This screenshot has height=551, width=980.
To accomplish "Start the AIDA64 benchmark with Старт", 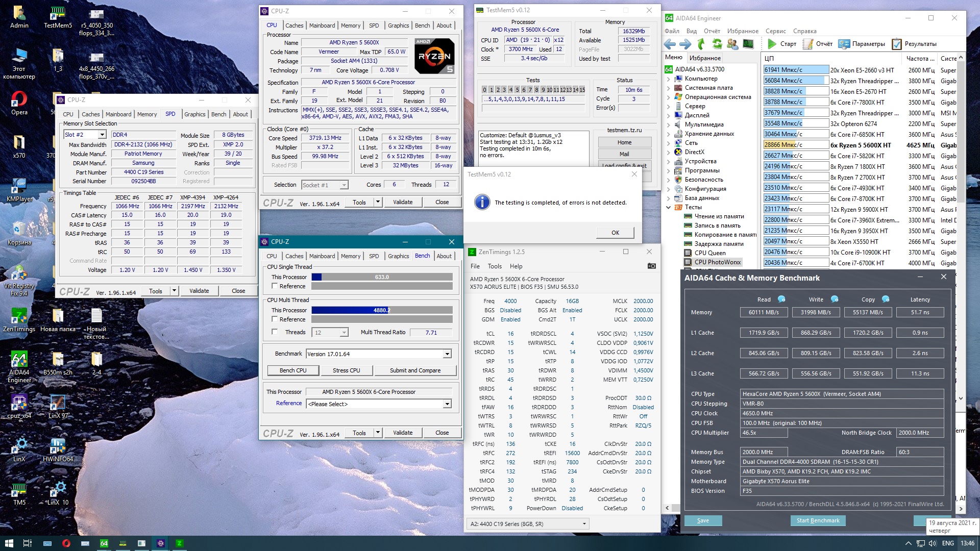I will pyautogui.click(x=782, y=44).
